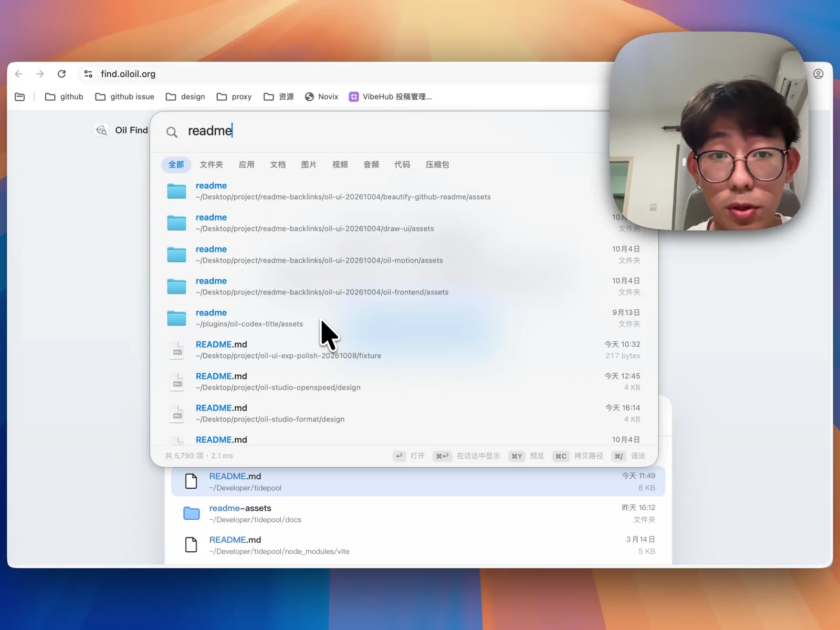Click the 拷贝路径 action
This screenshot has height=630, width=840.
tap(578, 456)
